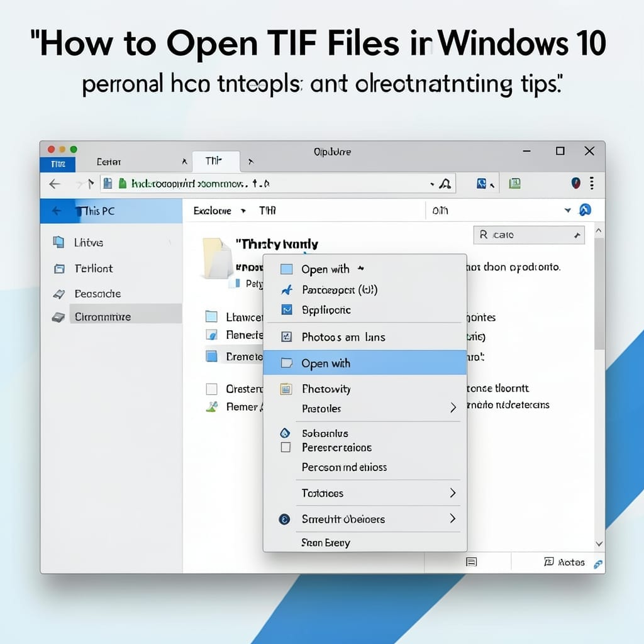Click the scrollbar up arrow
This screenshot has width=644, height=644.
599,231
